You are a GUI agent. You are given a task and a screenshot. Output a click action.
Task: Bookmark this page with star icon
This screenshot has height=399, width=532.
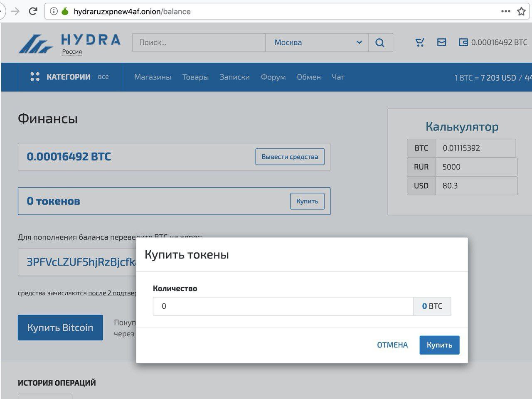click(522, 11)
